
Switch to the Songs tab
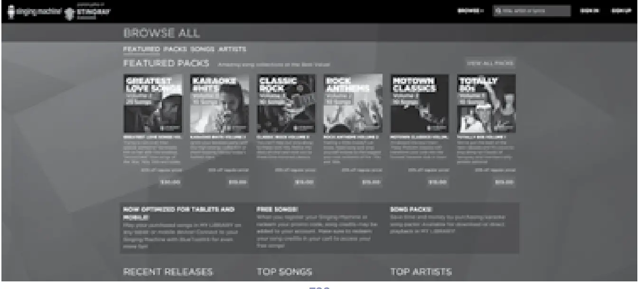tap(203, 49)
